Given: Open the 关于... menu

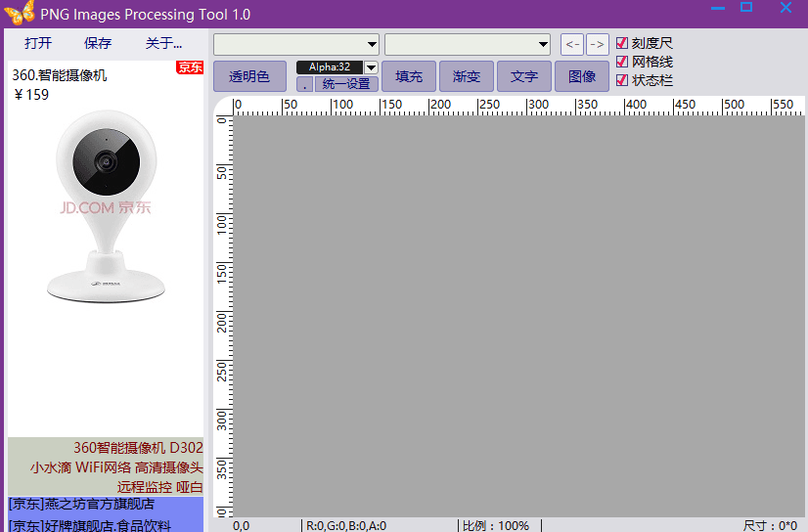Looking at the screenshot, I should tap(163, 43).
